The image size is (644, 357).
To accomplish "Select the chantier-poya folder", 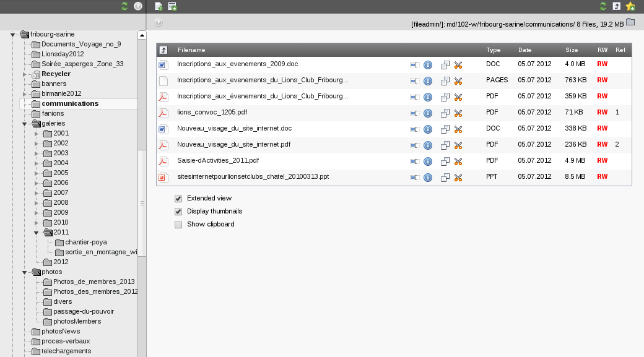I will [86, 242].
